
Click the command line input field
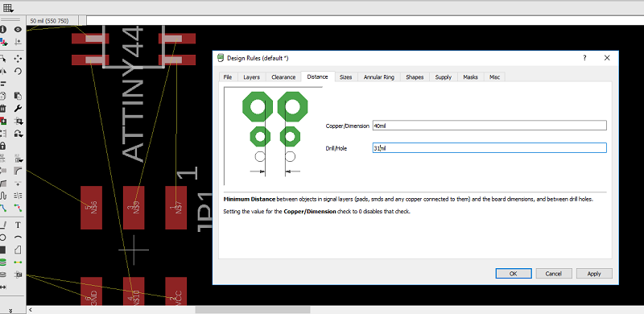[x=365, y=21]
